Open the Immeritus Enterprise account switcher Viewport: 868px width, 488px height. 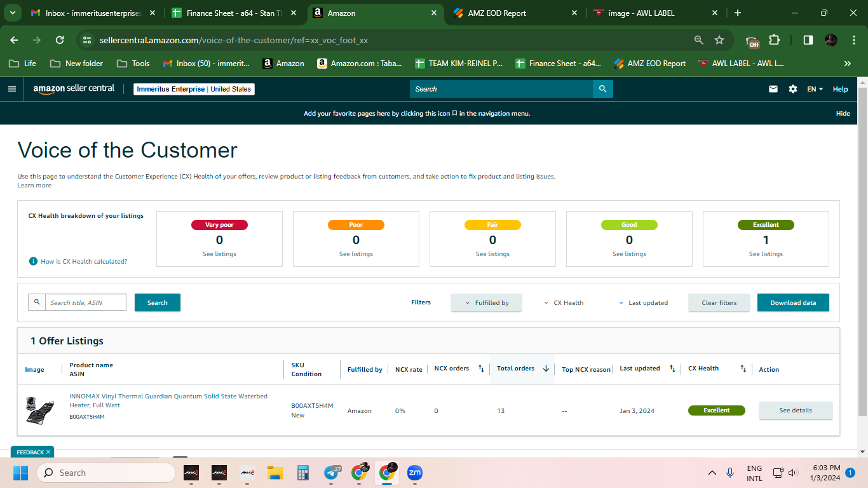click(x=194, y=89)
